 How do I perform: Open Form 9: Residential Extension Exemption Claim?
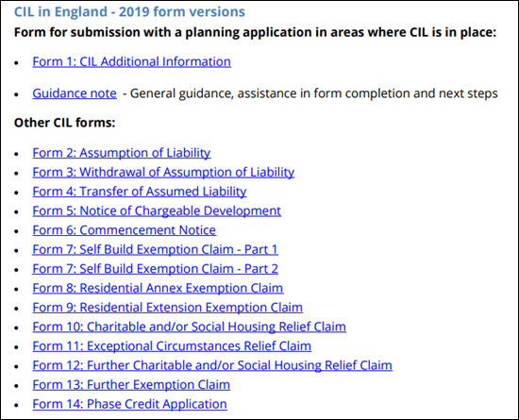pos(167,308)
